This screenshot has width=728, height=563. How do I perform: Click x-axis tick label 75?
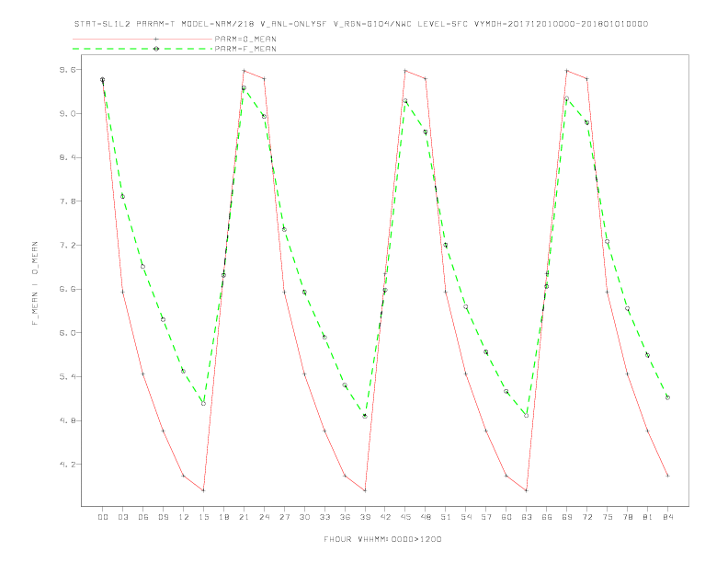coord(608,517)
